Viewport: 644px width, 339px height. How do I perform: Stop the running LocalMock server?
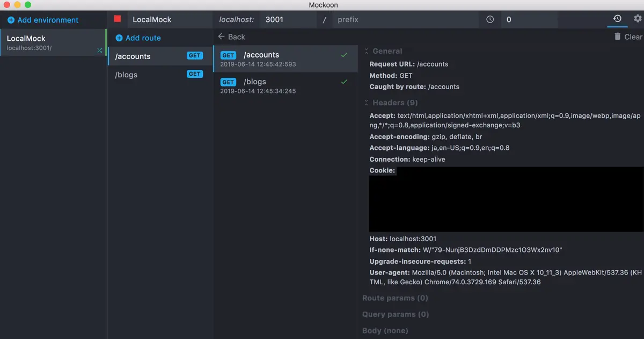pos(118,19)
